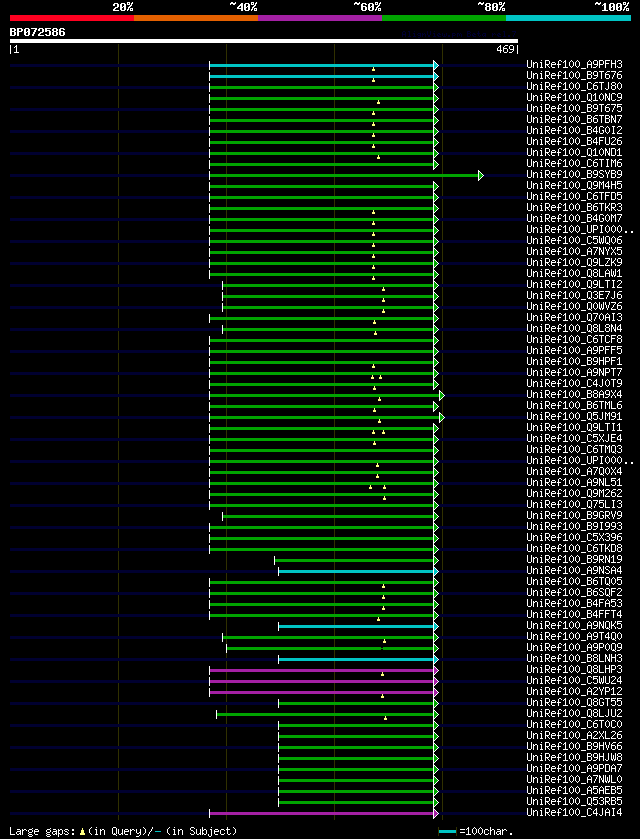Click the cyan bar of UniRef100_B8LNH3
The height and width of the screenshot is (839, 640).
[x=356, y=659]
